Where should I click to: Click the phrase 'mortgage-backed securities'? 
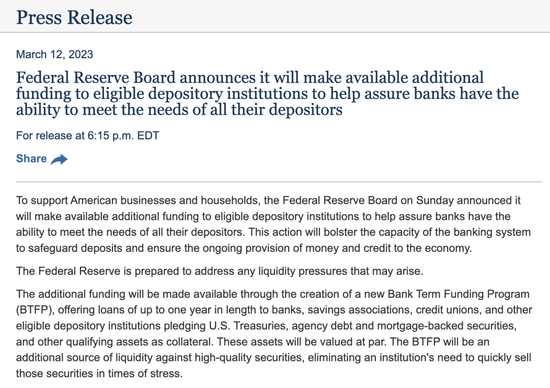coord(446,326)
